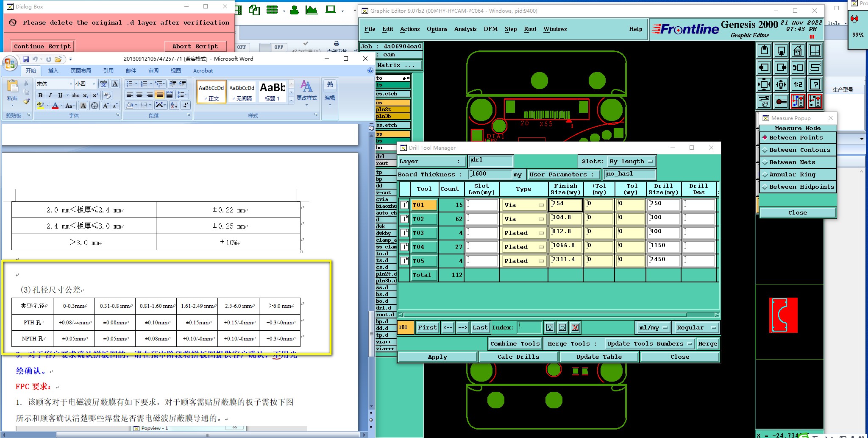Click the Paste clipboard icon in Word
Image resolution: width=868 pixels, height=438 pixels.
(13, 86)
